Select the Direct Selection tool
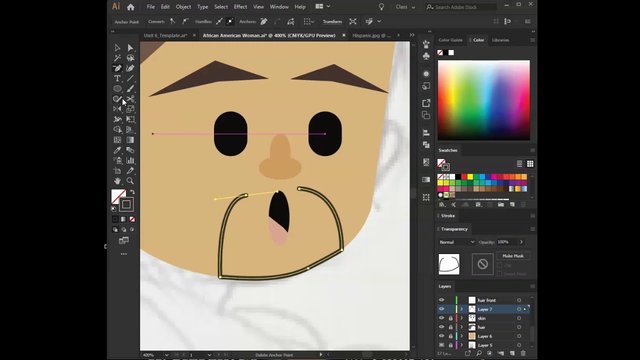 coord(130,48)
